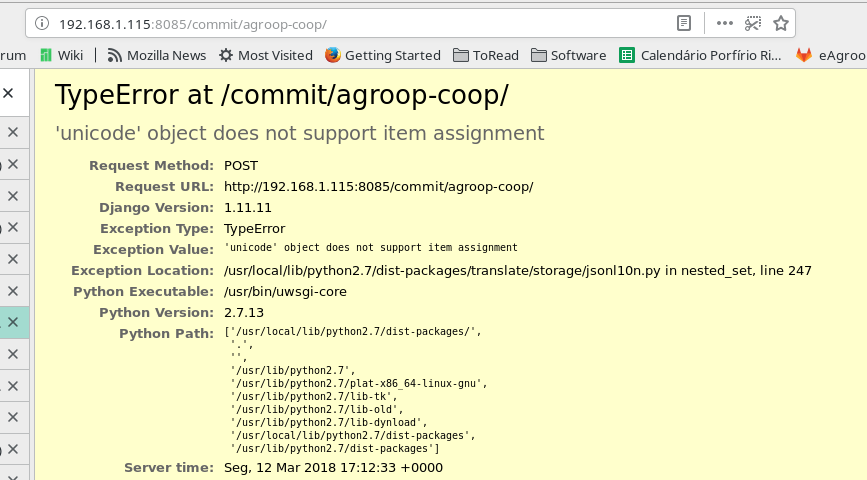Open Calendário Porfírio bookmark
This screenshot has width=867, height=480.
tap(700, 55)
